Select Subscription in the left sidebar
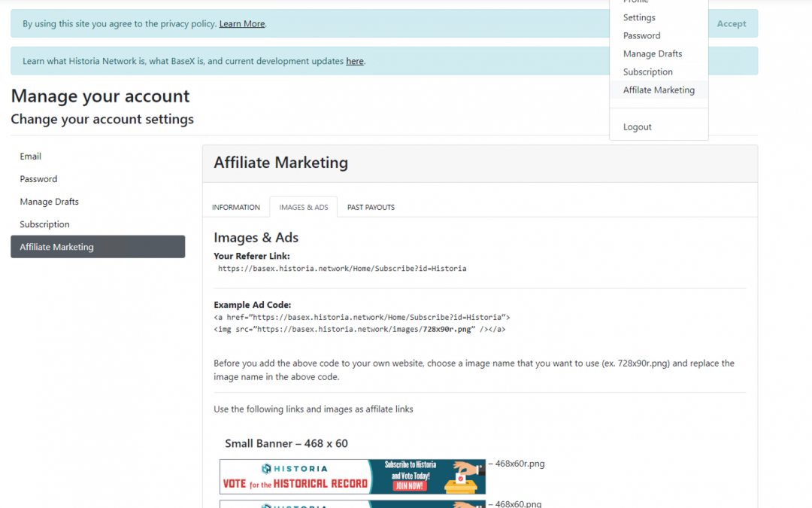Image resolution: width=812 pixels, height=508 pixels. point(44,224)
